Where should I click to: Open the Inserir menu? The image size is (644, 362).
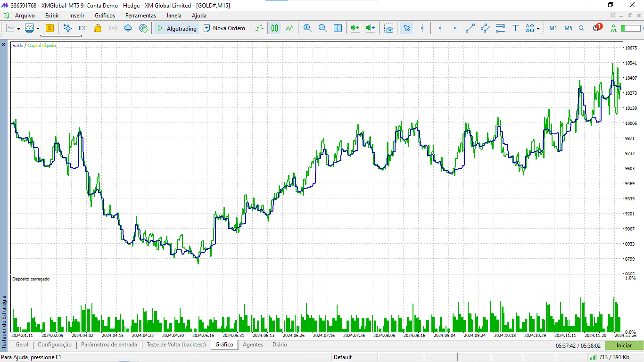77,16
